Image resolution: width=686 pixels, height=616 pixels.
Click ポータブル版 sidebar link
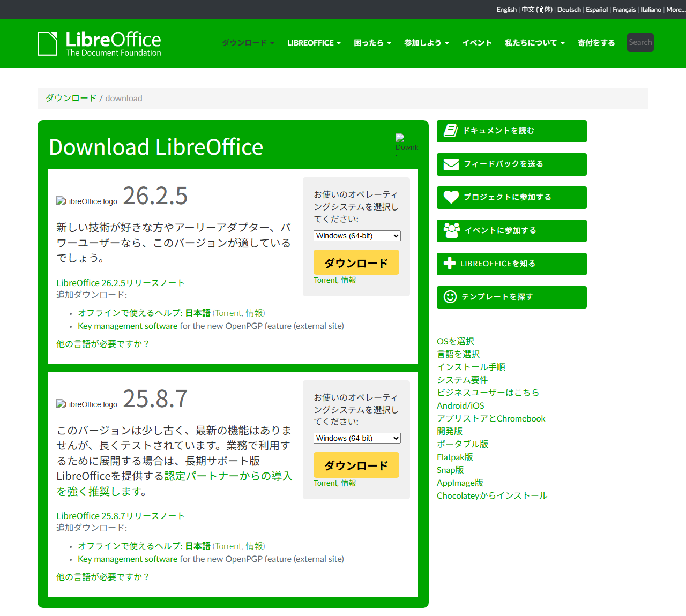coord(463,444)
